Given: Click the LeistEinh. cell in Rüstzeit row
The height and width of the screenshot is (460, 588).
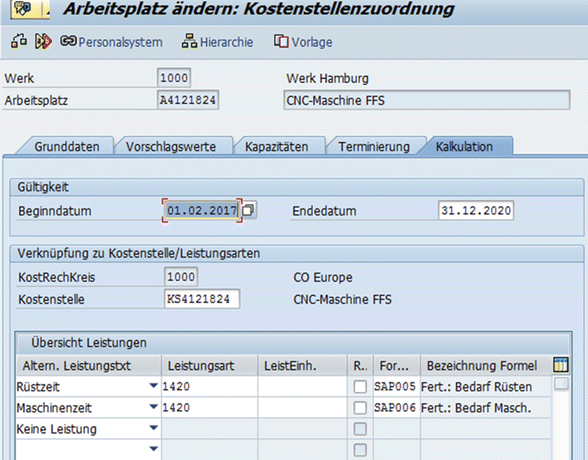Looking at the screenshot, I should click(x=302, y=387).
